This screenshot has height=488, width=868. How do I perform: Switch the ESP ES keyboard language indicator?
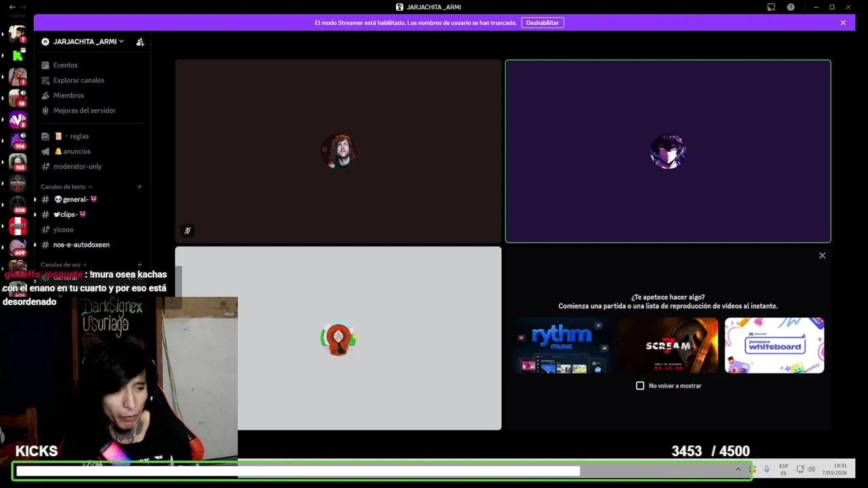(784, 470)
